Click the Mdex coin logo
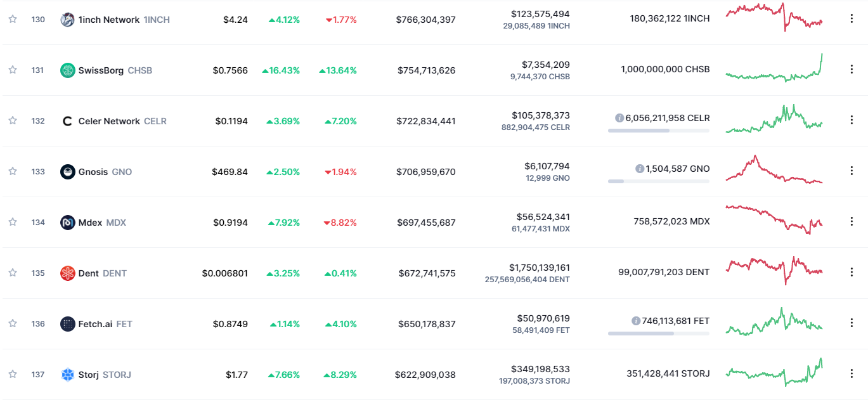This screenshot has height=402, width=868. pyautogui.click(x=67, y=223)
